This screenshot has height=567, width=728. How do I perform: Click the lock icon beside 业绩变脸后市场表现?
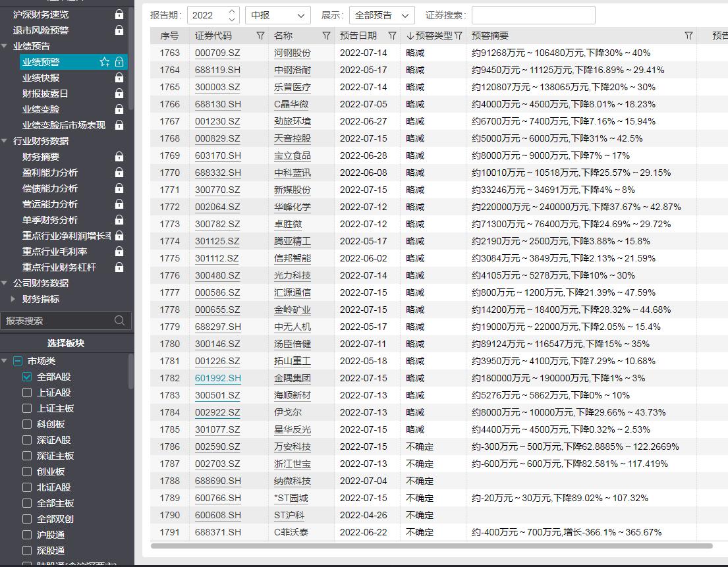(x=119, y=125)
